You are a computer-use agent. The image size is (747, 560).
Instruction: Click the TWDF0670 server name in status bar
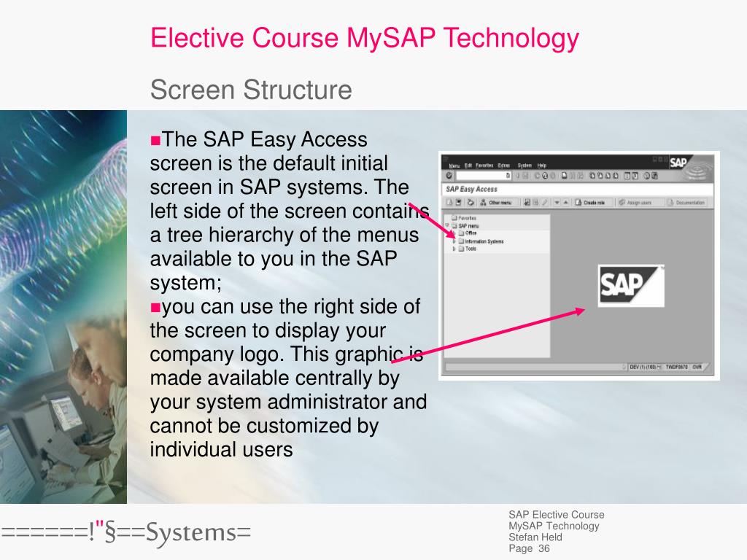click(676, 367)
